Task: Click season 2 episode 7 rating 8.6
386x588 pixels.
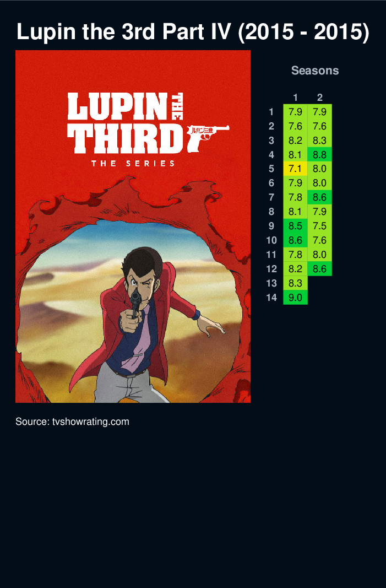Action: (x=320, y=197)
